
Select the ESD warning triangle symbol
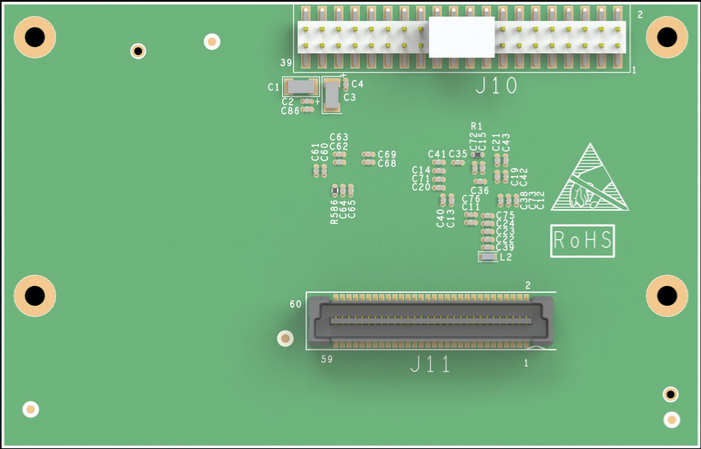[590, 178]
